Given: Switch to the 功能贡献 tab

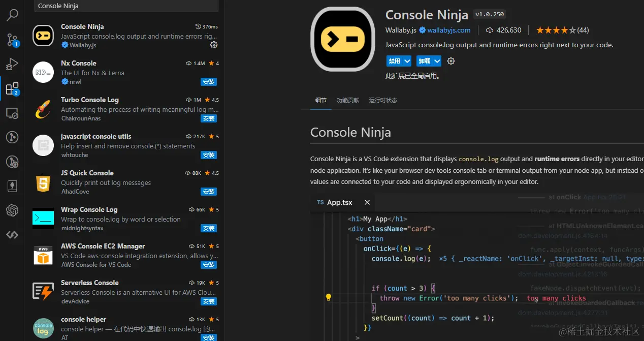Looking at the screenshot, I should [x=348, y=100].
